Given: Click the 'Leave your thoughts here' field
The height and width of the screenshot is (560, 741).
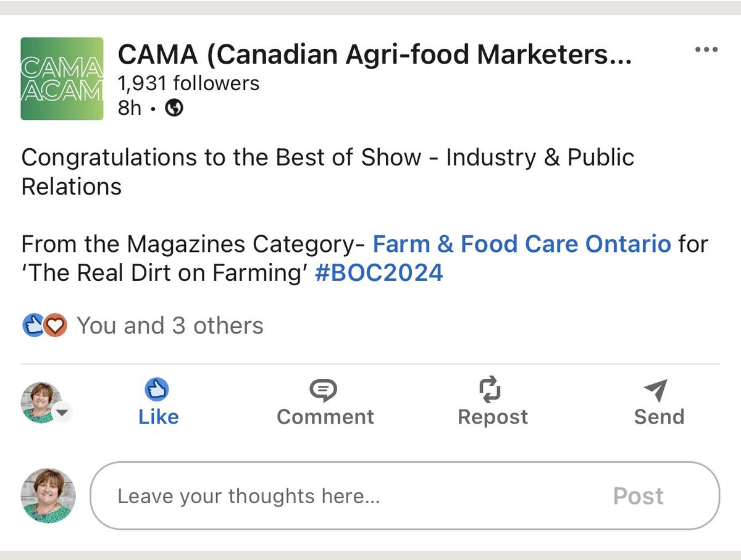Looking at the screenshot, I should coord(346,496).
